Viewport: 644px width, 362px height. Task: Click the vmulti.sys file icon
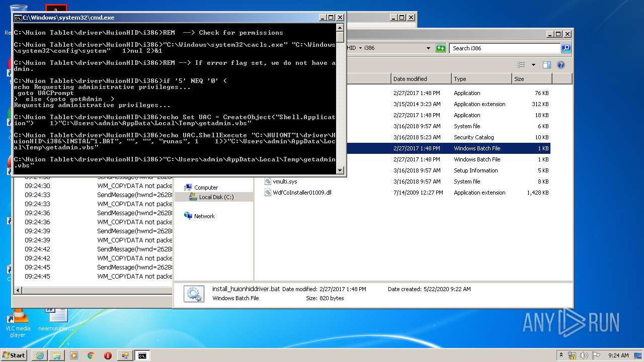tap(268, 182)
